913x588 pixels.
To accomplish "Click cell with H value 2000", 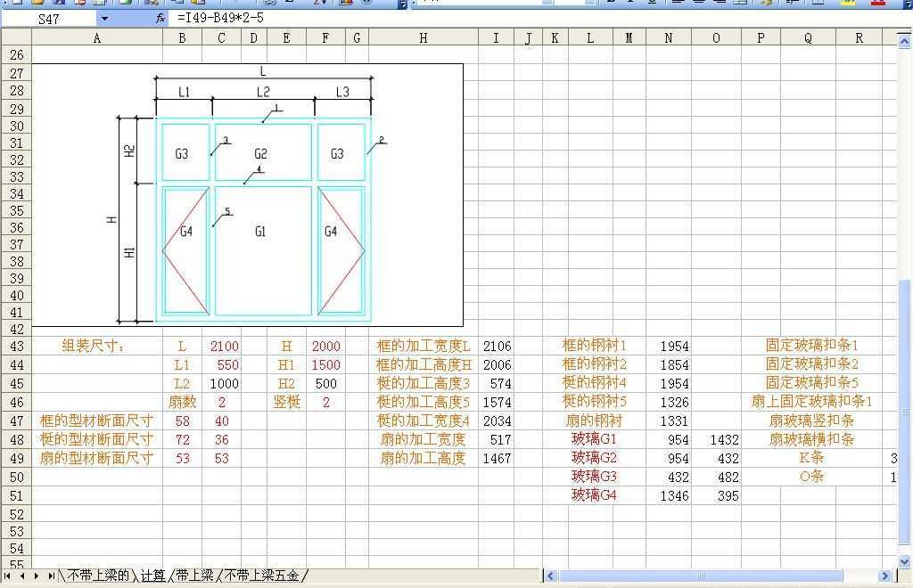I will click(325, 346).
